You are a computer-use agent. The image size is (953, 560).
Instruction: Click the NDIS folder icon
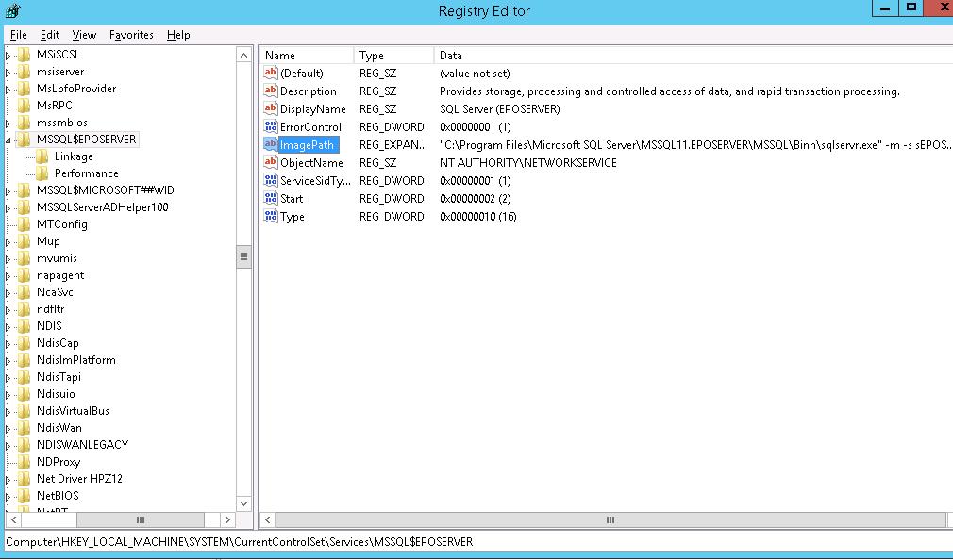pyautogui.click(x=25, y=326)
